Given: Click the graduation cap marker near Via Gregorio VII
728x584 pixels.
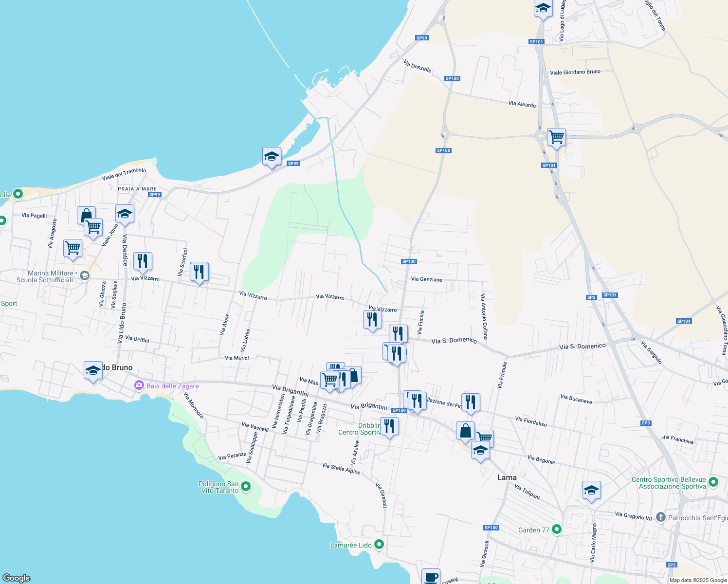Looking at the screenshot, I should coord(592,491).
